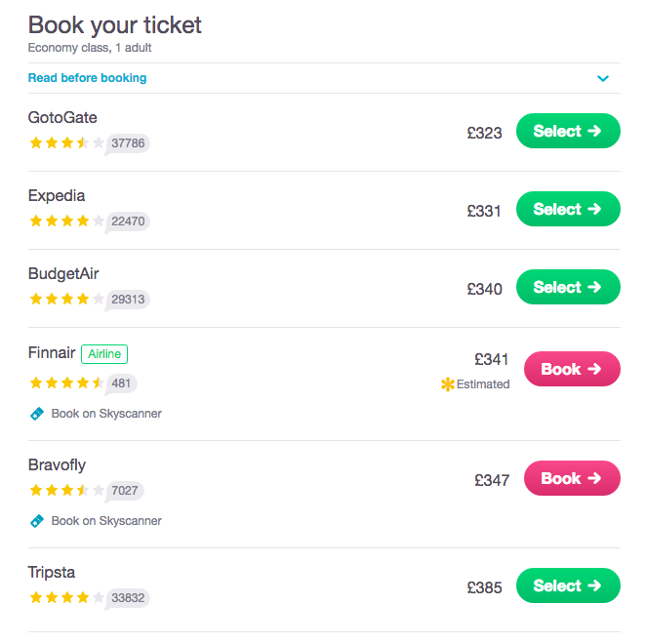Viewport: 647px width, 644px height.
Task: Open BudgetAir 29313 reviews bubble
Action: (128, 300)
